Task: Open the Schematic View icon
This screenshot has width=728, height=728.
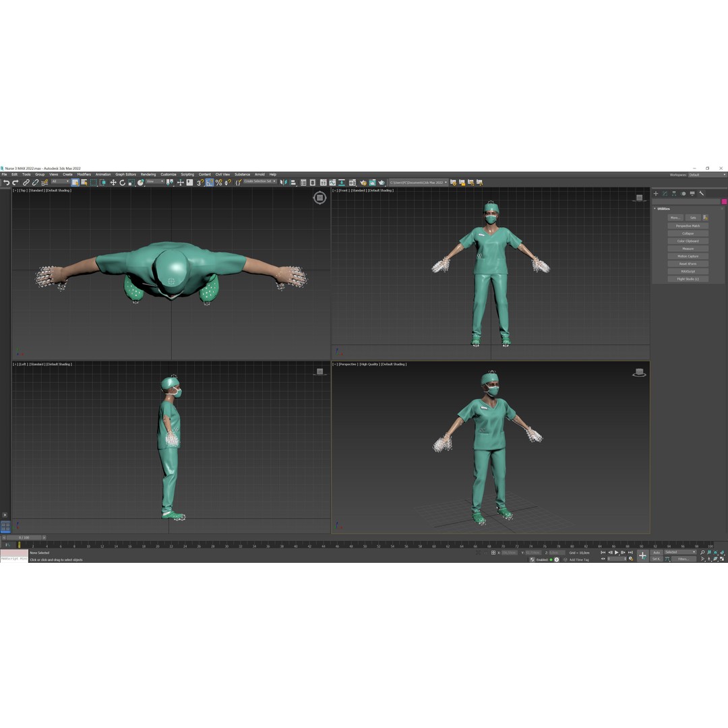Action: [342, 183]
